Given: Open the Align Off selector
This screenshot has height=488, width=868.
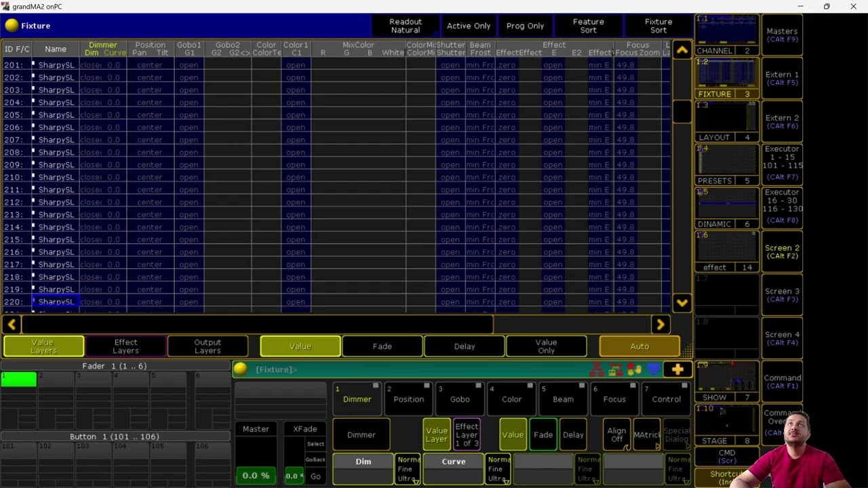Looking at the screenshot, I should tap(616, 434).
